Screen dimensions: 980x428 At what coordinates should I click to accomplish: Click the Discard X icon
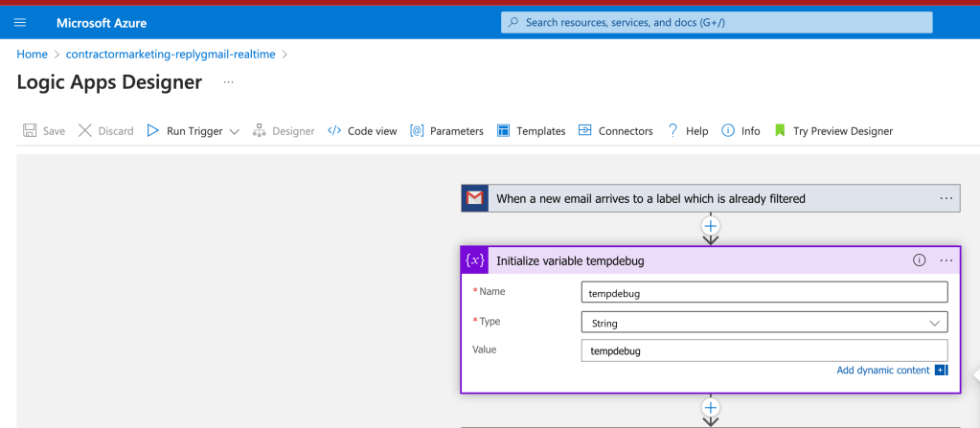pyautogui.click(x=85, y=130)
